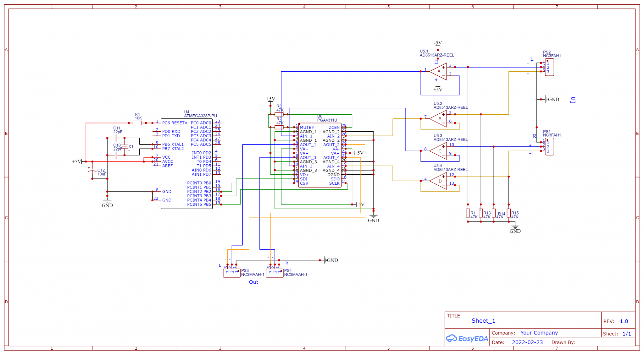Click the 'PB6 XTAL1' pin label
This screenshot has height=355, width=644.
[x=173, y=145]
